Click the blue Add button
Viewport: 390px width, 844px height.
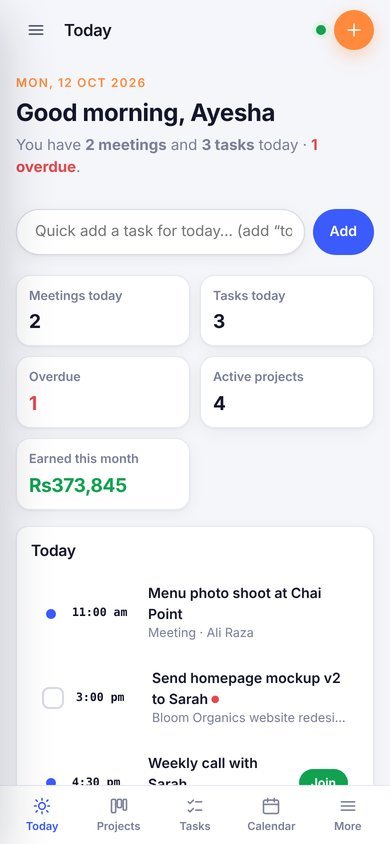343,231
